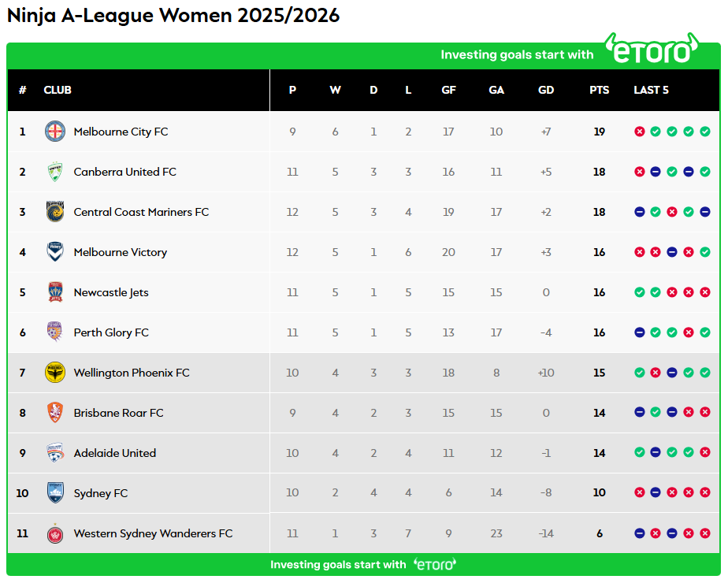Click the Wellington Phoenix FC crest
Screen dimensions: 728x583
point(55,373)
